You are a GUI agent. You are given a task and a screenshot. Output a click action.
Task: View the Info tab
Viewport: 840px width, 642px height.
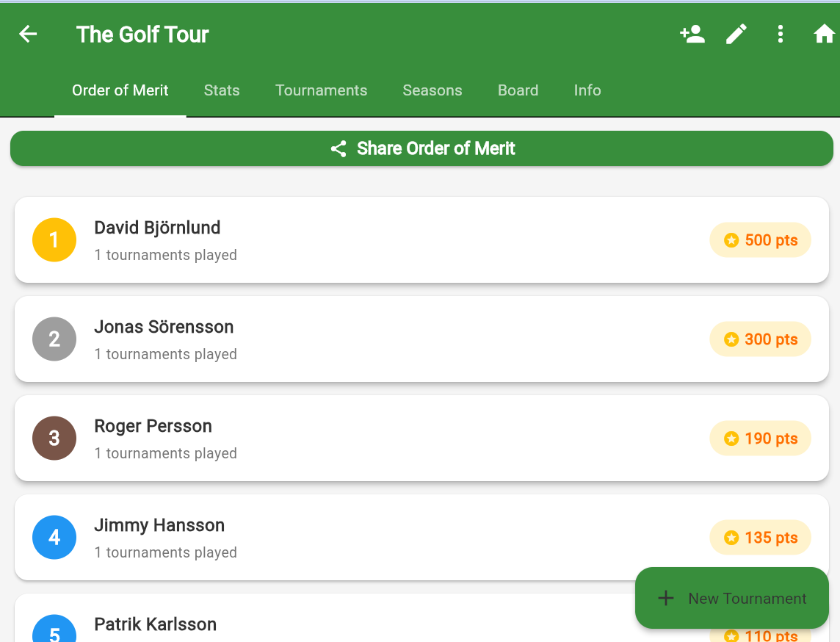click(x=587, y=90)
